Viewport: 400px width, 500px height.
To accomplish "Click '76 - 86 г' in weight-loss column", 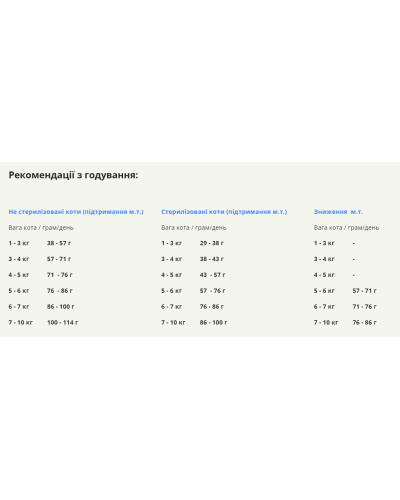I will coord(365,322).
